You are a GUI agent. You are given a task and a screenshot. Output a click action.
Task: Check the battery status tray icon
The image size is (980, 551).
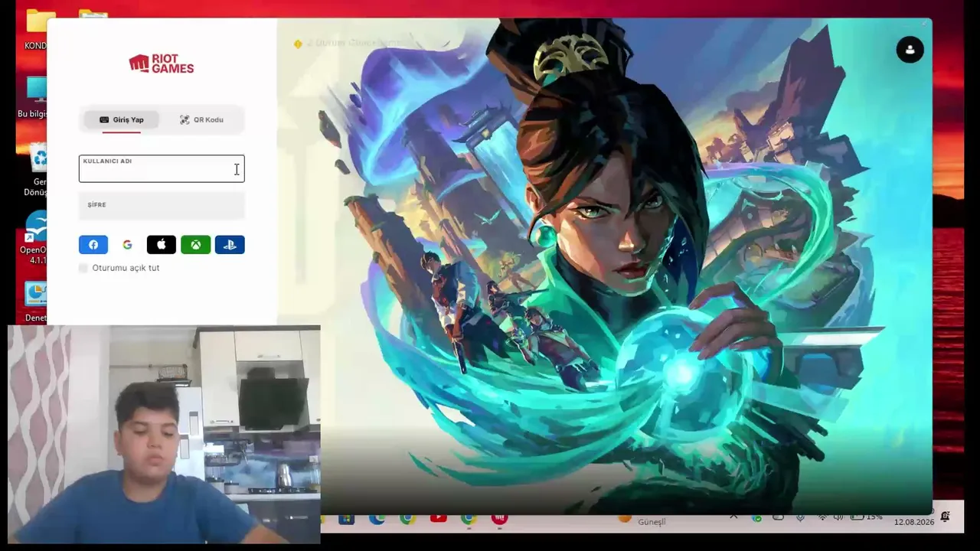tap(866, 517)
